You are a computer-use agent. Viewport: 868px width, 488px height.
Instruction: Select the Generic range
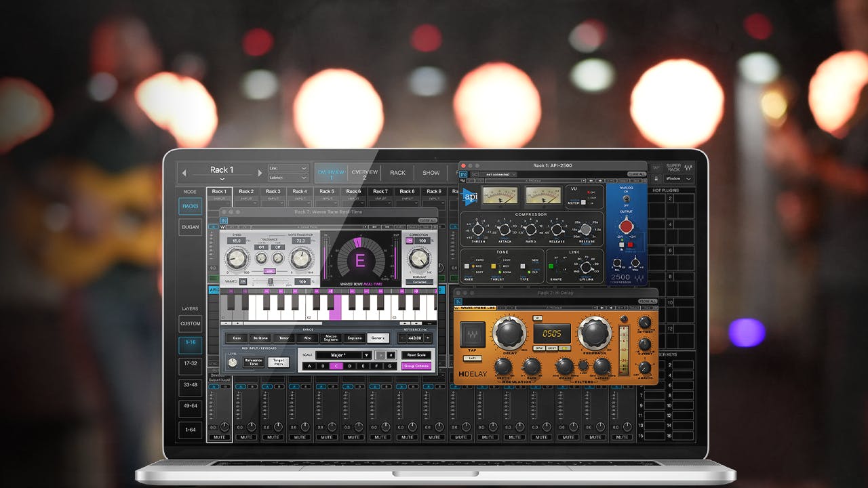[x=378, y=338]
